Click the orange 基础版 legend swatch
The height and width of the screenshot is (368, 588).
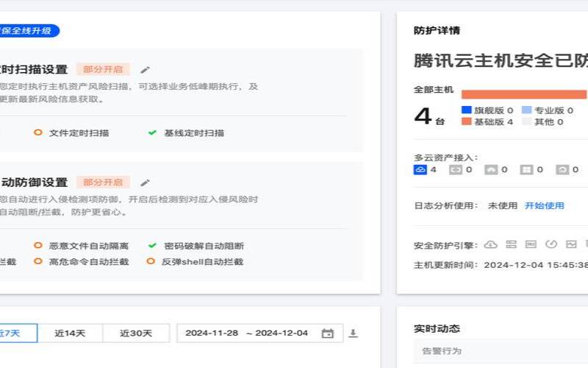click(x=467, y=121)
